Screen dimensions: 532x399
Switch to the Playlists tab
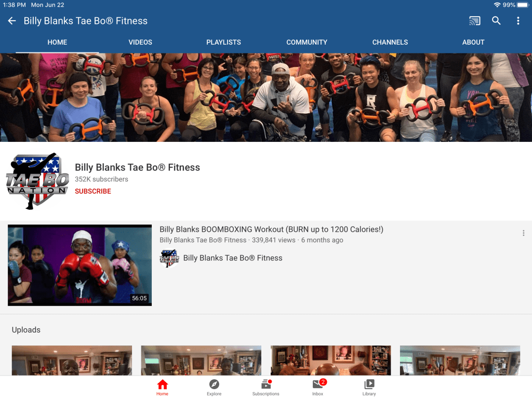point(223,42)
